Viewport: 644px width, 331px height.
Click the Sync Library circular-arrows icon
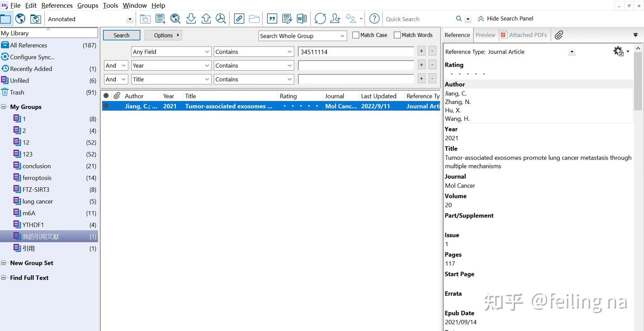pyautogui.click(x=320, y=19)
